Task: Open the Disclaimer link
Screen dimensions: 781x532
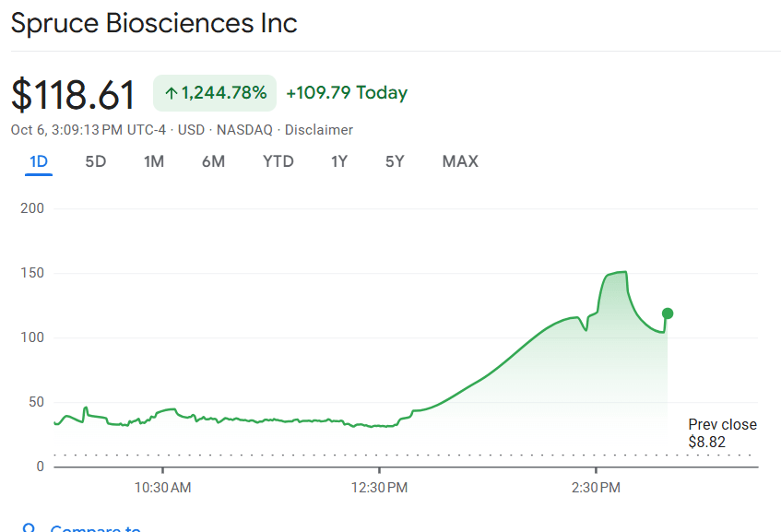Action: click(319, 130)
